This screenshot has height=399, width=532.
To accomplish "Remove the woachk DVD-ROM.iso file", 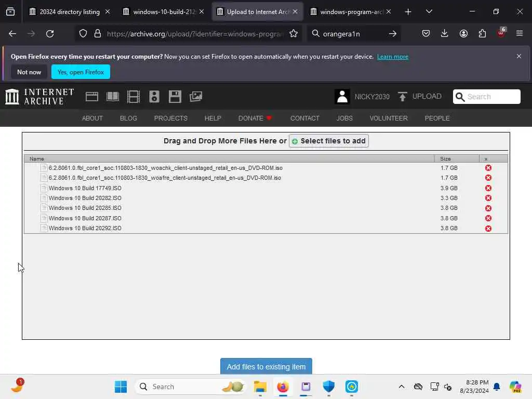I will pos(488,168).
